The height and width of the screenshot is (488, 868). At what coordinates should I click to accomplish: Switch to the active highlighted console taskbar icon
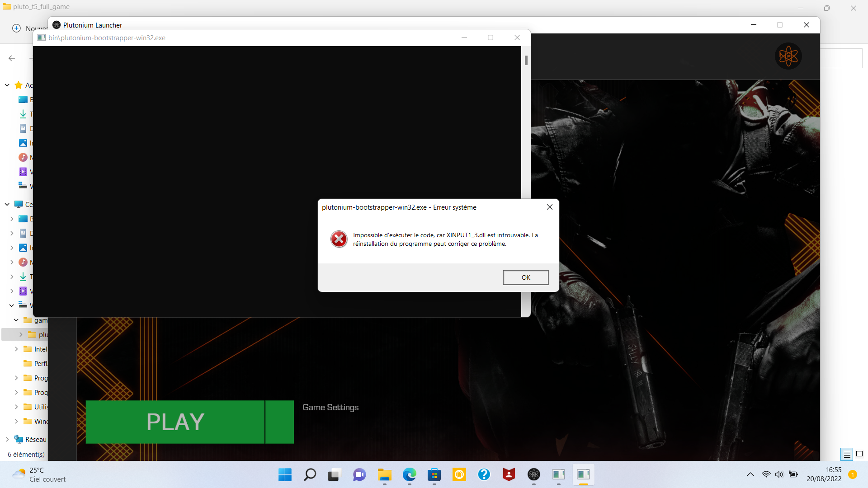(x=583, y=474)
